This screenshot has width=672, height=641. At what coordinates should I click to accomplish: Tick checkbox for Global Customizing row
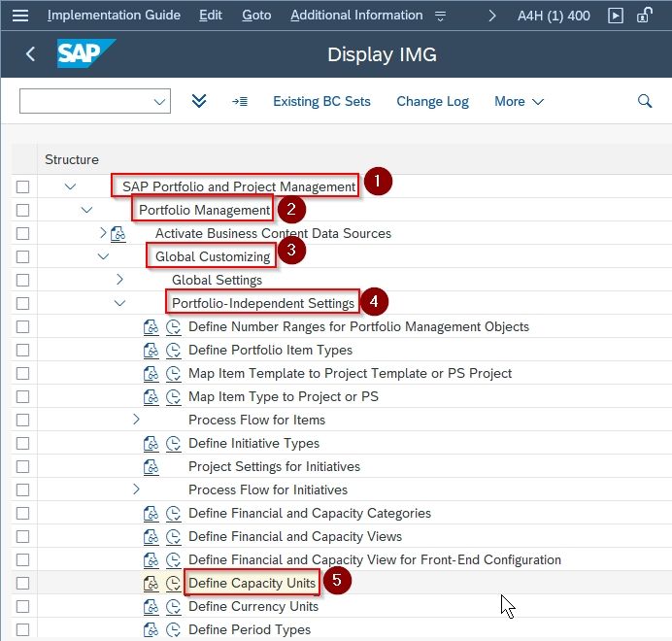(22, 256)
